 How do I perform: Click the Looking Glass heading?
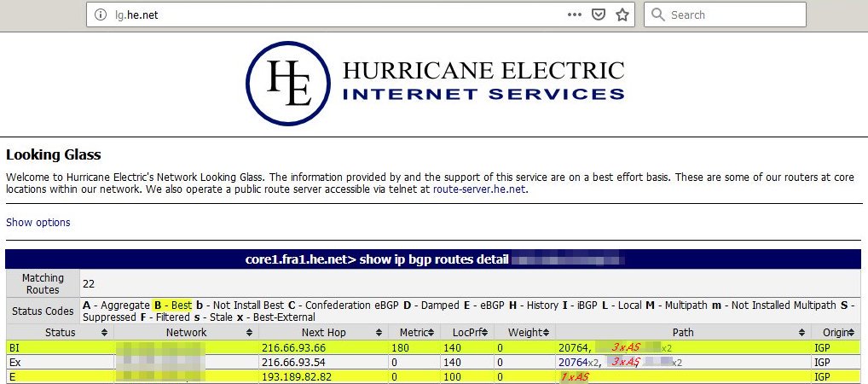click(53, 154)
